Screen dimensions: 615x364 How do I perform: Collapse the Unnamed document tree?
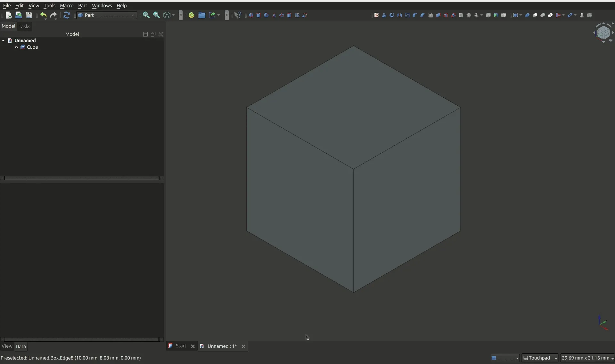point(4,41)
